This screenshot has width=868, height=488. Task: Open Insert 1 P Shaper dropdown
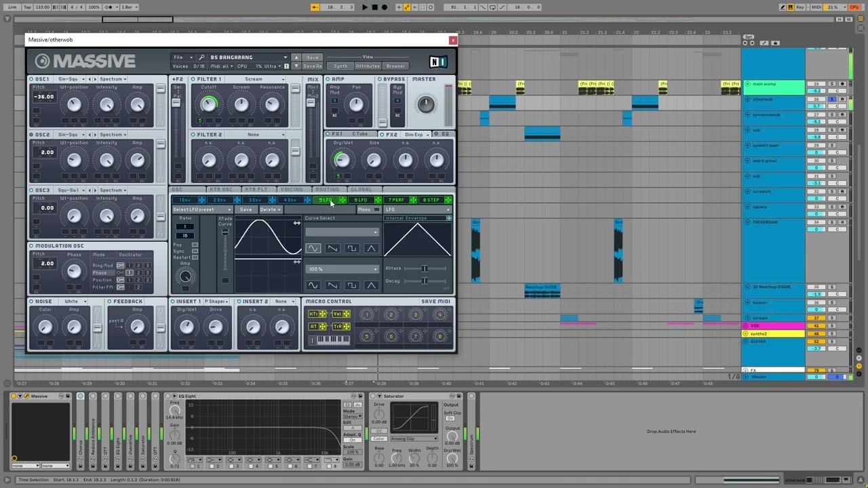pyautogui.click(x=216, y=302)
